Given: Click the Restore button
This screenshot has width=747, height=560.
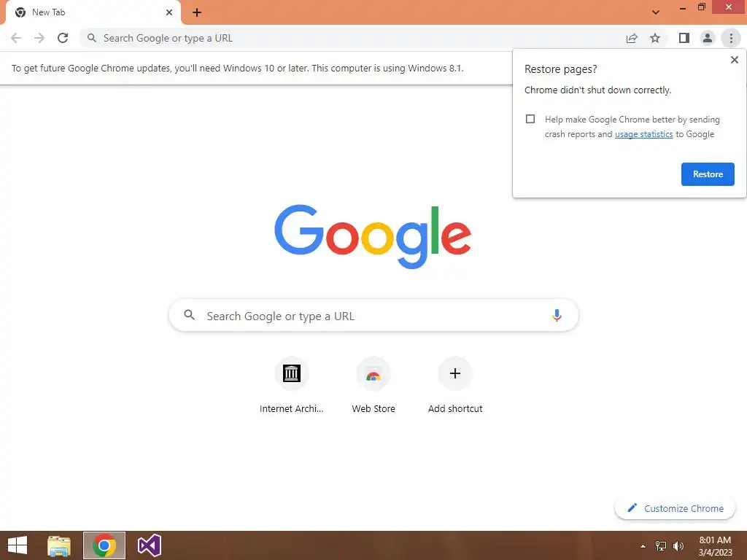Looking at the screenshot, I should 708,174.
